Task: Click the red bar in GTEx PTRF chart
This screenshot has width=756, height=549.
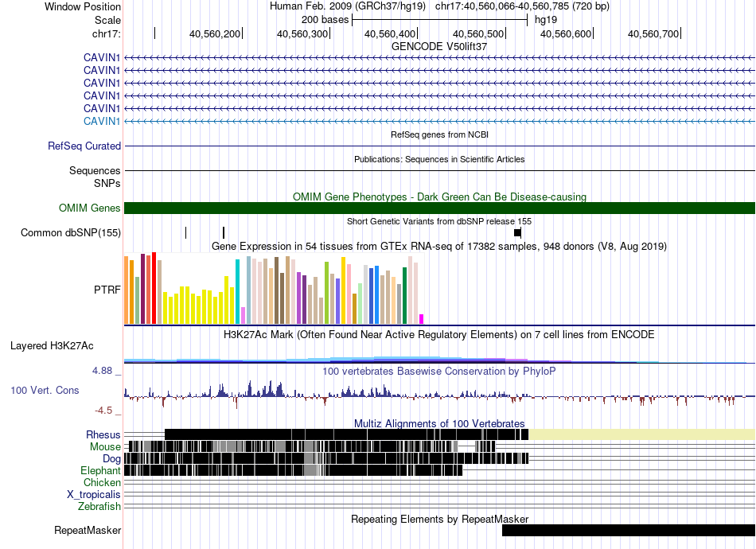Action: coord(154,288)
